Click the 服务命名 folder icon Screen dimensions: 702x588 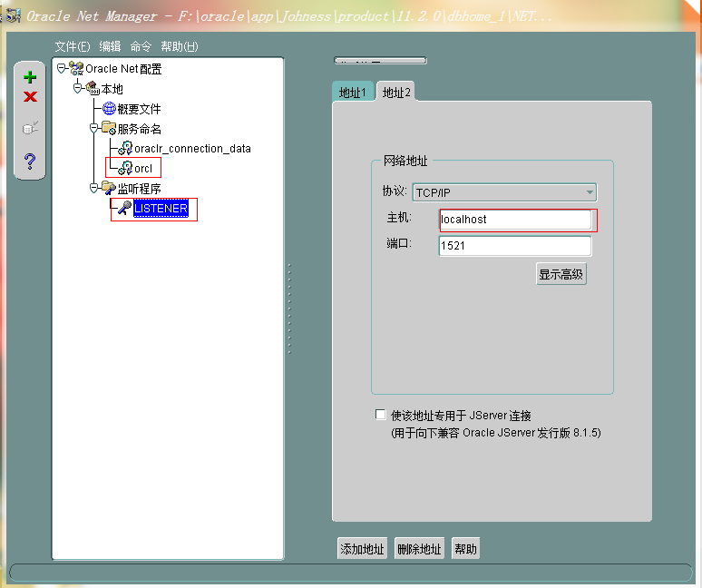click(109, 128)
